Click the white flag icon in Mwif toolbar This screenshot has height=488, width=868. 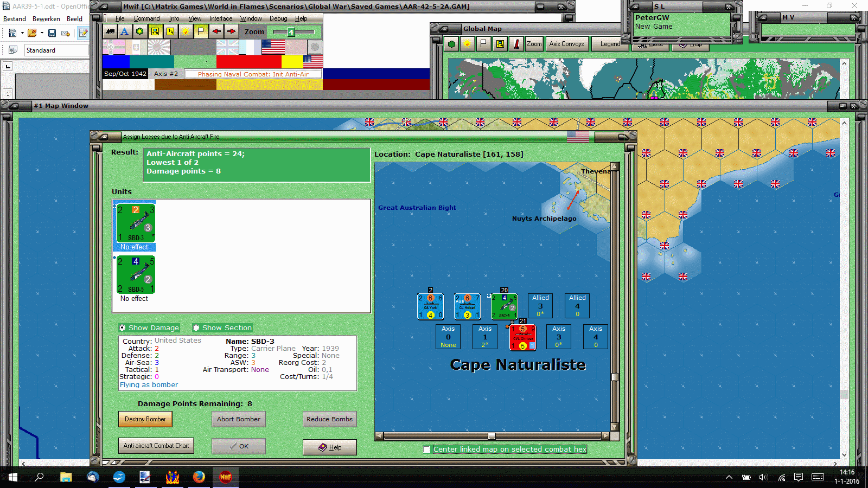pos(201,31)
